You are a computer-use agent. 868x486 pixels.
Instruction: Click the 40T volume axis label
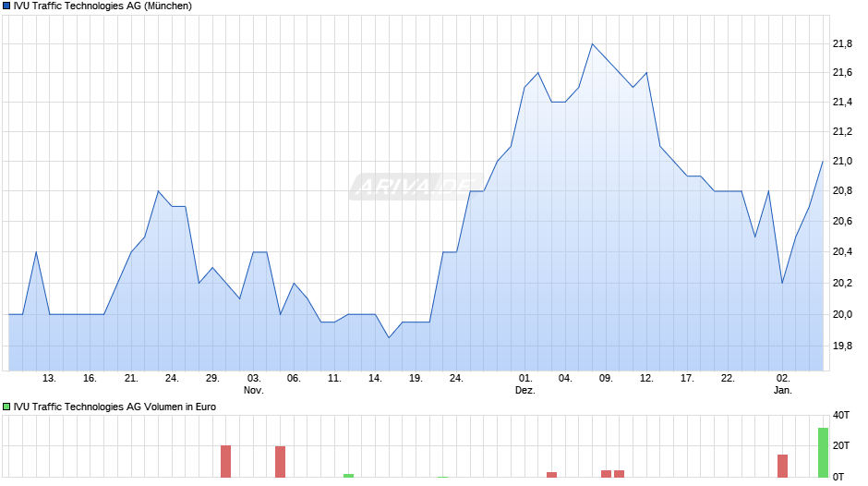(x=841, y=415)
